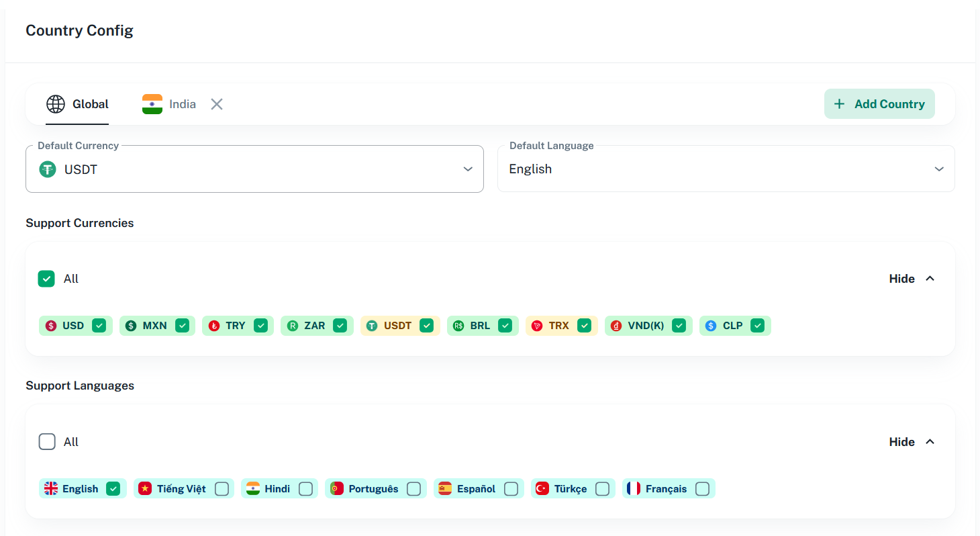The width and height of the screenshot is (980, 536).
Task: Uncheck the All currencies checkbox
Action: 46,279
